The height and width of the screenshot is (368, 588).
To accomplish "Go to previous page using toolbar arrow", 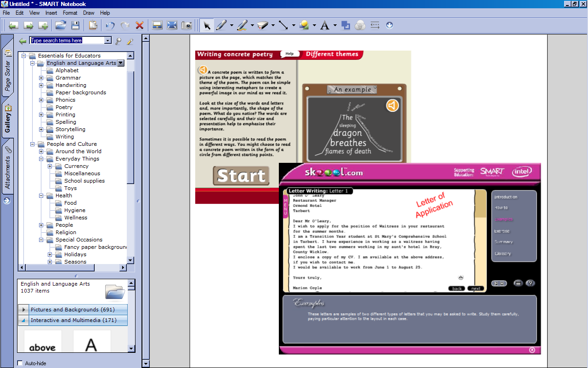I will point(13,25).
